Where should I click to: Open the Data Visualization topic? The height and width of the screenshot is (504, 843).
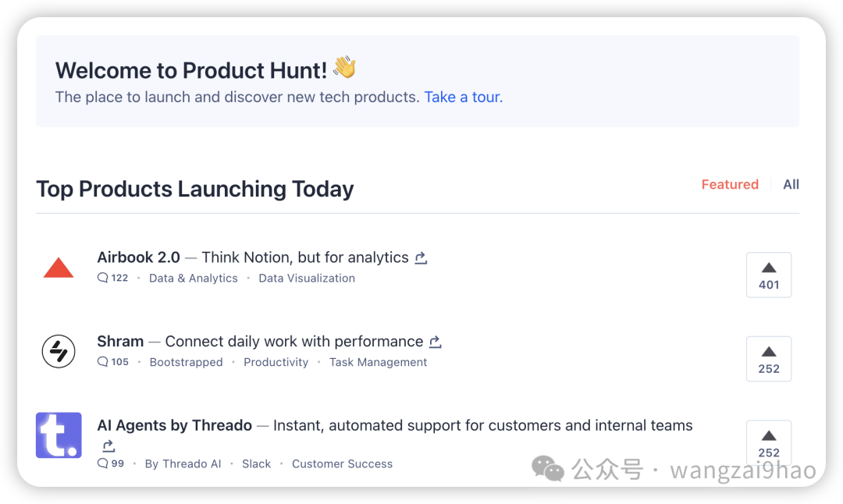[307, 279]
